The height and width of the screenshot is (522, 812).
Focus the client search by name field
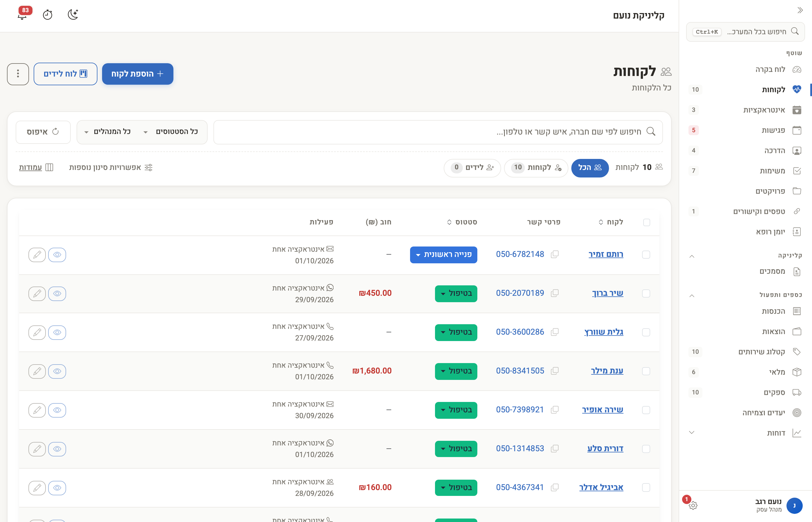[438, 132]
